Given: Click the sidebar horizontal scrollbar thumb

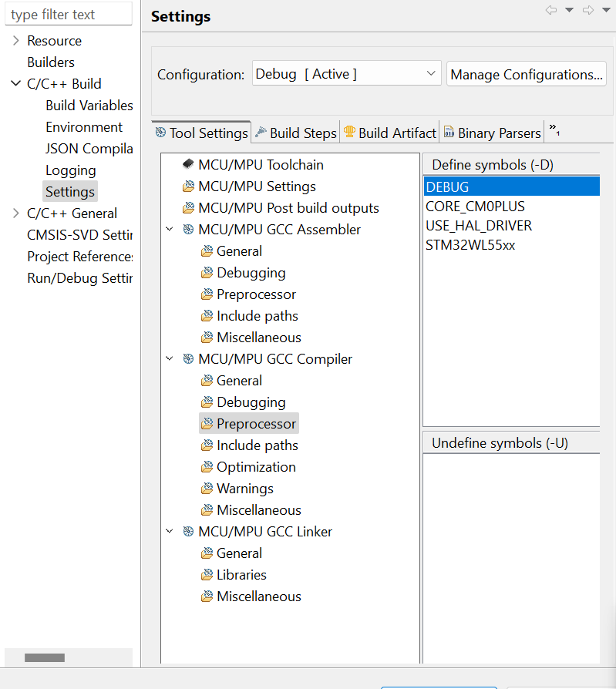Looking at the screenshot, I should pos(45,657).
